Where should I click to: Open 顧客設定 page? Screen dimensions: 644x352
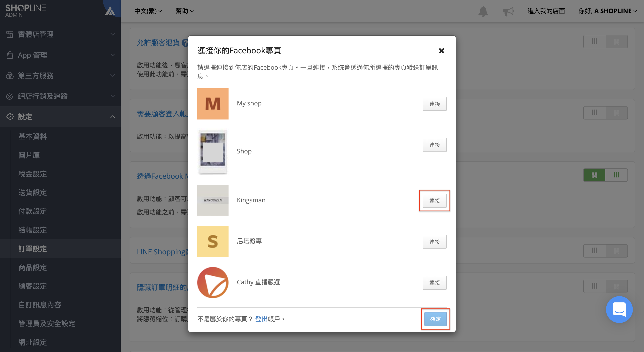pyautogui.click(x=32, y=286)
